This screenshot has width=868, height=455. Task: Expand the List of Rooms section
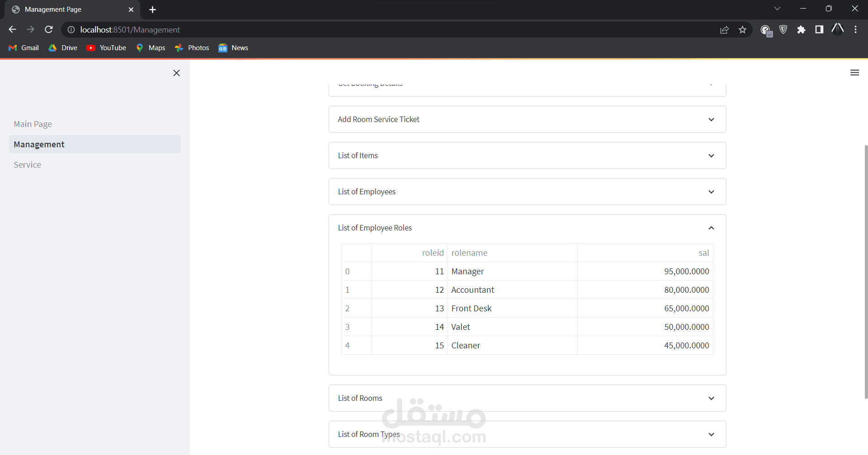(x=527, y=398)
